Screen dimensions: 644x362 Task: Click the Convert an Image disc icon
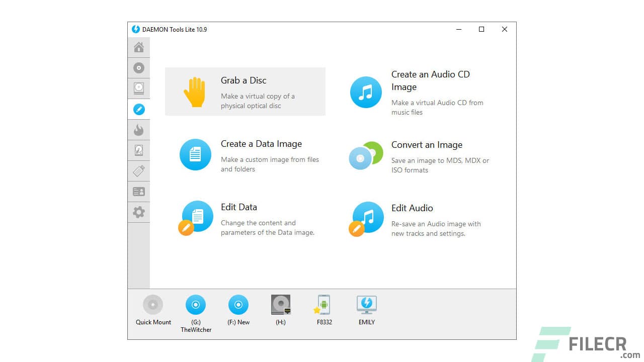point(366,156)
